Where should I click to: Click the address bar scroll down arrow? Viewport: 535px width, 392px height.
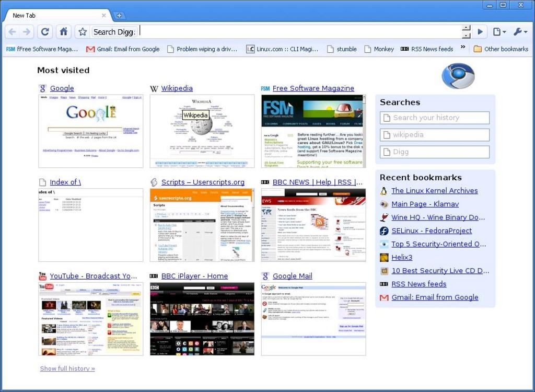click(466, 35)
